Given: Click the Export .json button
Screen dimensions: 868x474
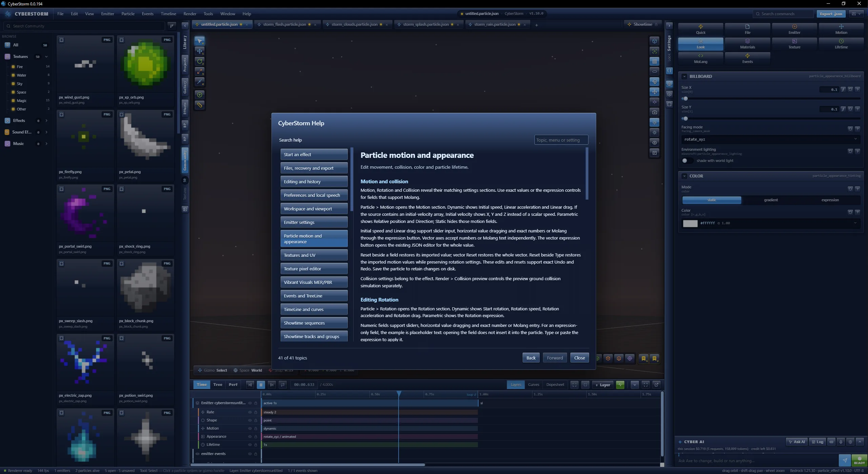Looking at the screenshot, I should coord(831,14).
